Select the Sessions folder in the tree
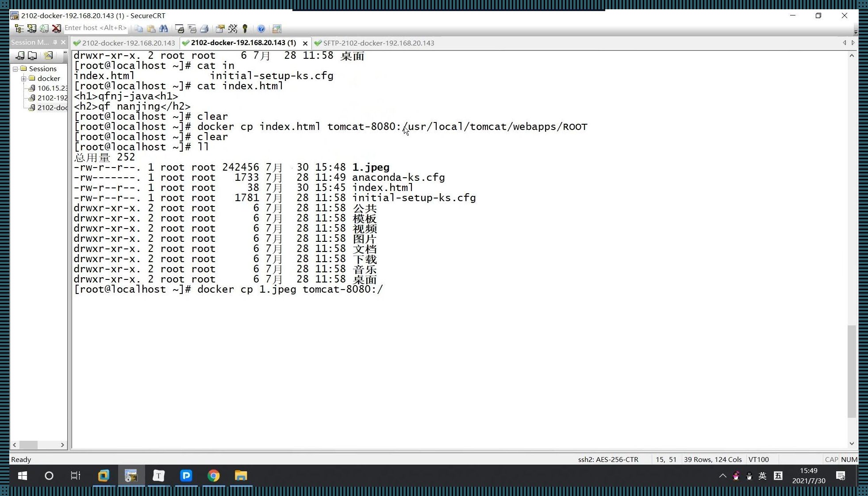The height and width of the screenshot is (496, 868). (x=42, y=69)
